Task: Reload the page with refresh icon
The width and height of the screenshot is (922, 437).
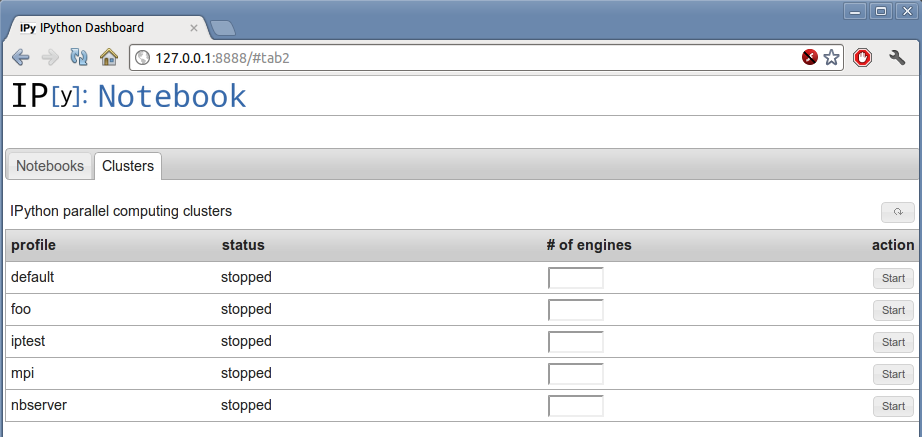Action: click(79, 57)
